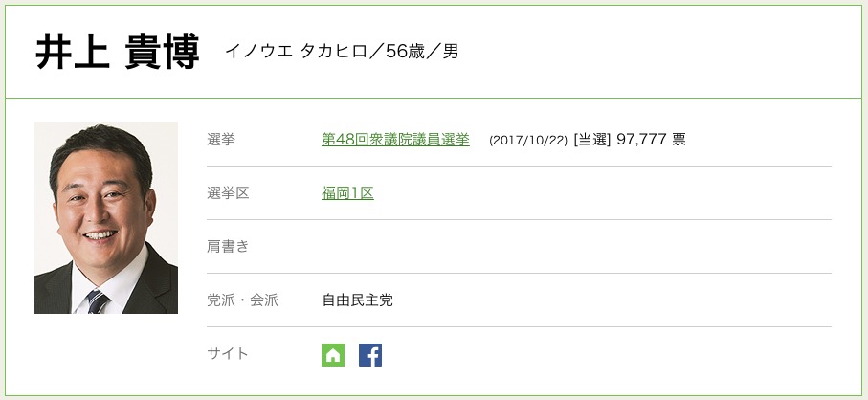The image size is (868, 400).
Task: Click the candidate's portrait photo
Action: [106, 218]
